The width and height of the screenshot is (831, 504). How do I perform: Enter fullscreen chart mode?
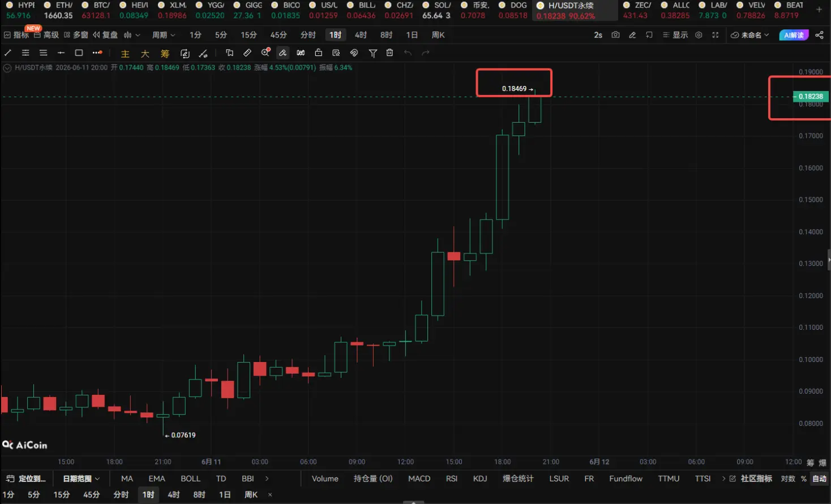716,35
